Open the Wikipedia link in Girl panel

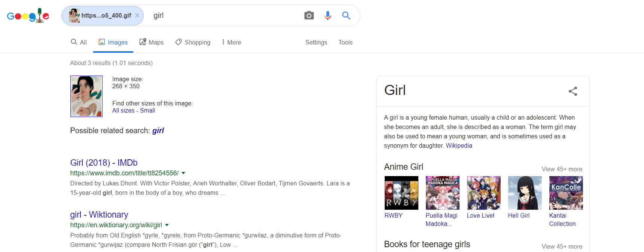459,145
